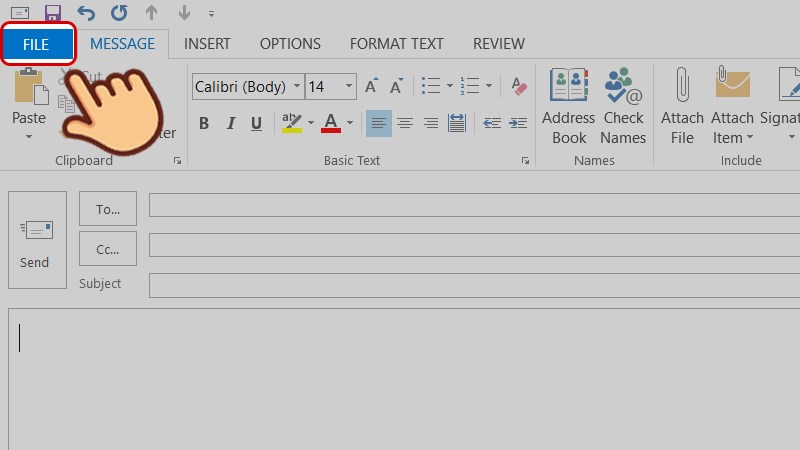Viewport: 800px width, 450px height.
Task: Click into the Cc address field
Action: (x=474, y=245)
